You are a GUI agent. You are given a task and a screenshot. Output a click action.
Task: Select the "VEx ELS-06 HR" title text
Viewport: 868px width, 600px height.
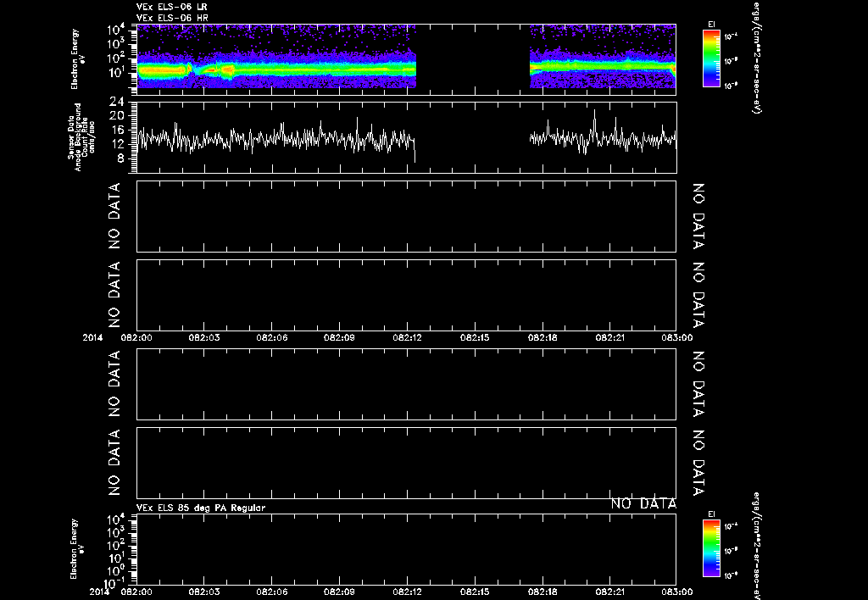click(x=172, y=19)
